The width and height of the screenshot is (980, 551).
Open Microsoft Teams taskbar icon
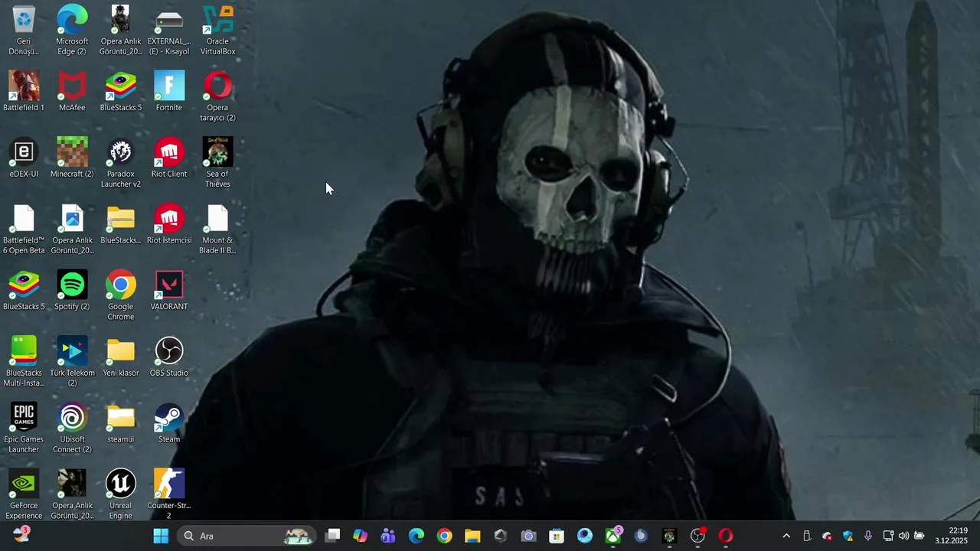[388, 536]
